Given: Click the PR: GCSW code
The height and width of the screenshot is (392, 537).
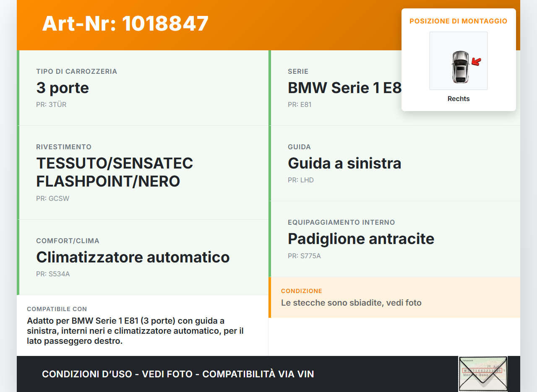Looking at the screenshot, I should click(x=53, y=199).
